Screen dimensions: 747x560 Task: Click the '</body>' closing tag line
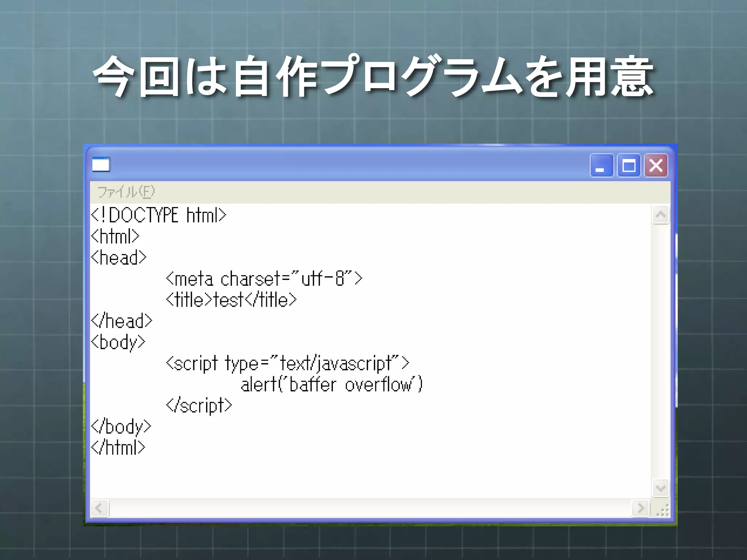[121, 427]
